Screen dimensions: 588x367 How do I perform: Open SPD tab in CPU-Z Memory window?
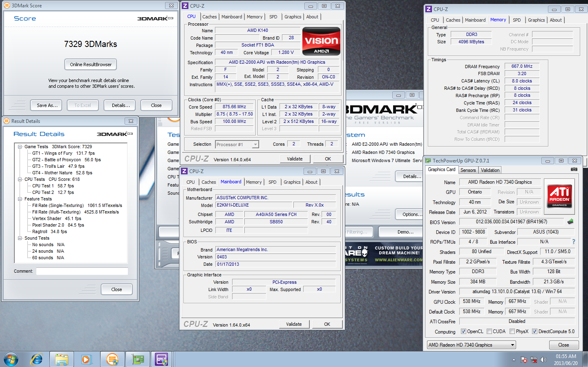517,20
